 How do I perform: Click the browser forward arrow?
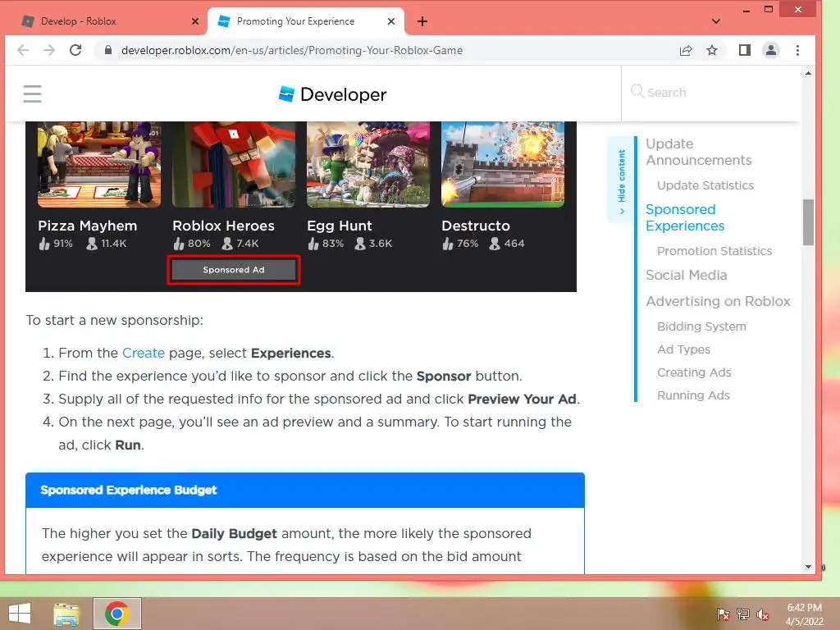[x=48, y=50]
